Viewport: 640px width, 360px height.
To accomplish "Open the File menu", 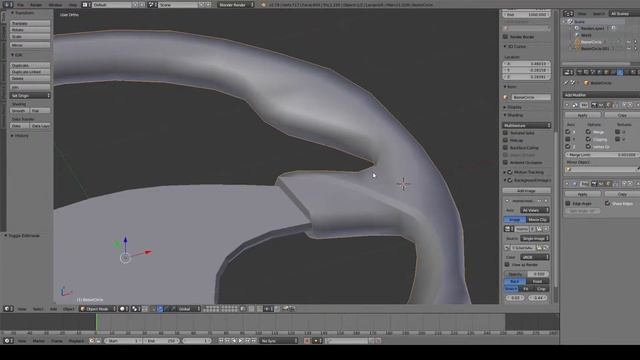I will point(20,5).
